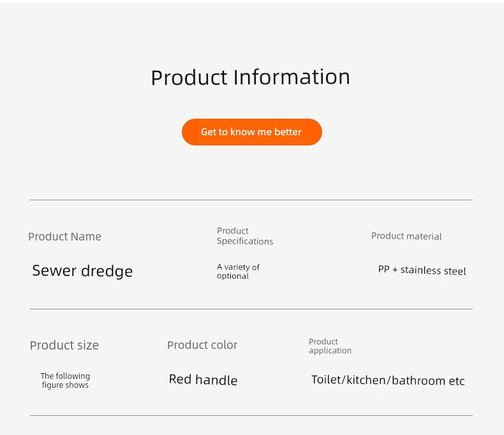This screenshot has height=435, width=504.
Task: Click the word 'kitchen' in the application value
Action: 367,381
